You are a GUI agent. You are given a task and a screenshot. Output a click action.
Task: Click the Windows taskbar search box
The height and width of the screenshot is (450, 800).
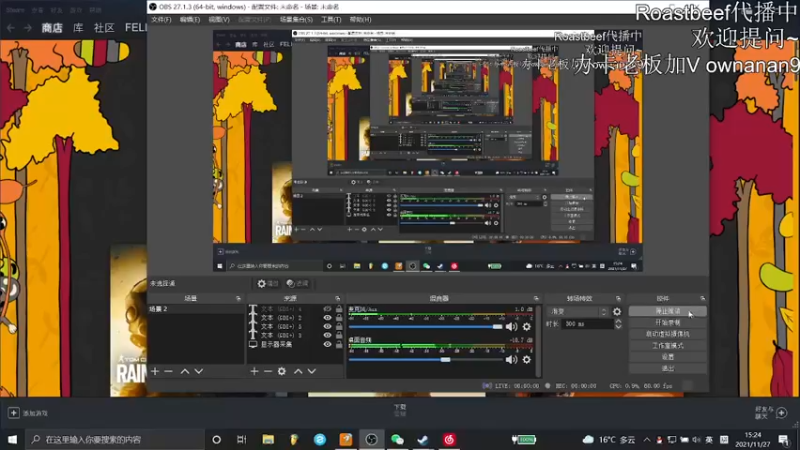[115, 439]
